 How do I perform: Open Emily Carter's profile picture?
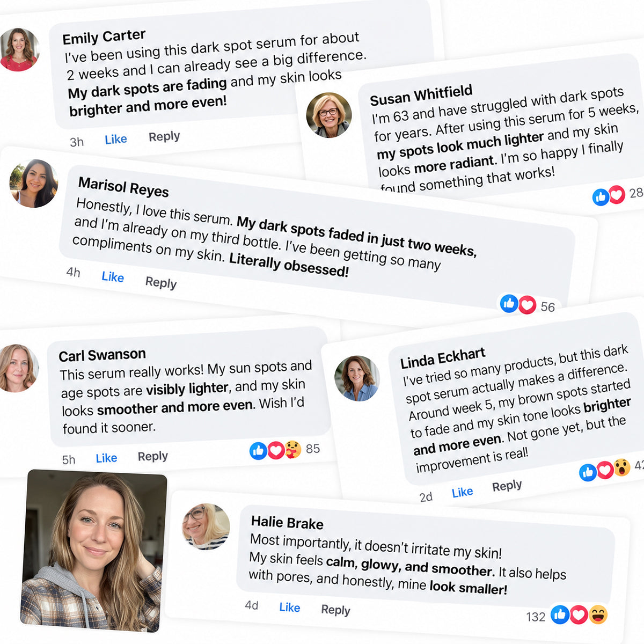[19, 49]
